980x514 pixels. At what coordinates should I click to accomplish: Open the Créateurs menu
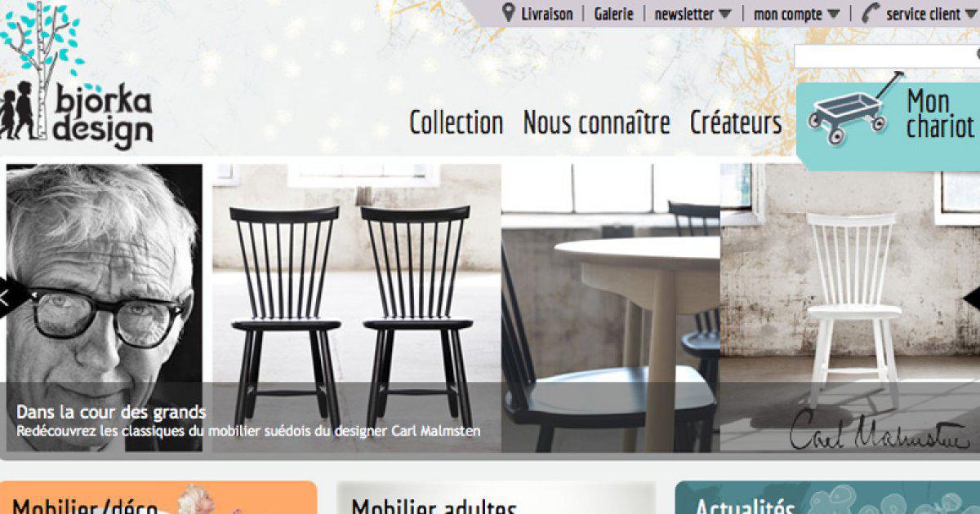pyautogui.click(x=736, y=123)
